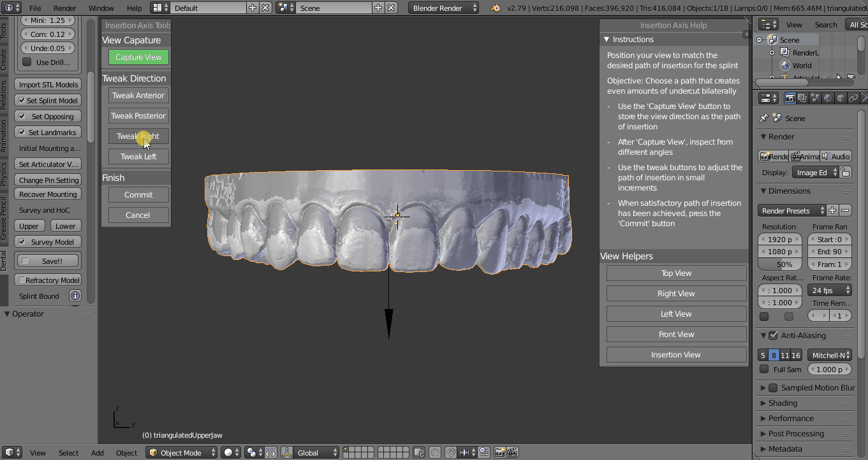Click the OpenGL render image camera icon
This screenshot has height=460, width=868.
coord(499,452)
